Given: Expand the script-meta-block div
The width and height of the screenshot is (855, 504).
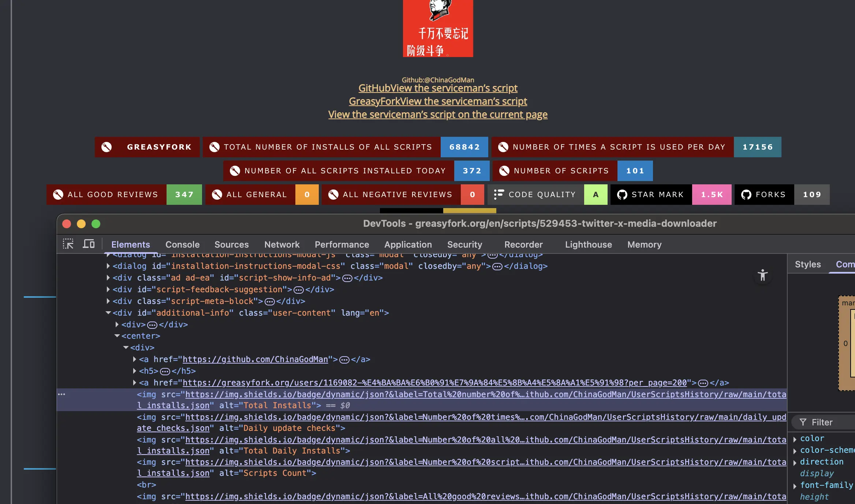Looking at the screenshot, I should pyautogui.click(x=108, y=301).
